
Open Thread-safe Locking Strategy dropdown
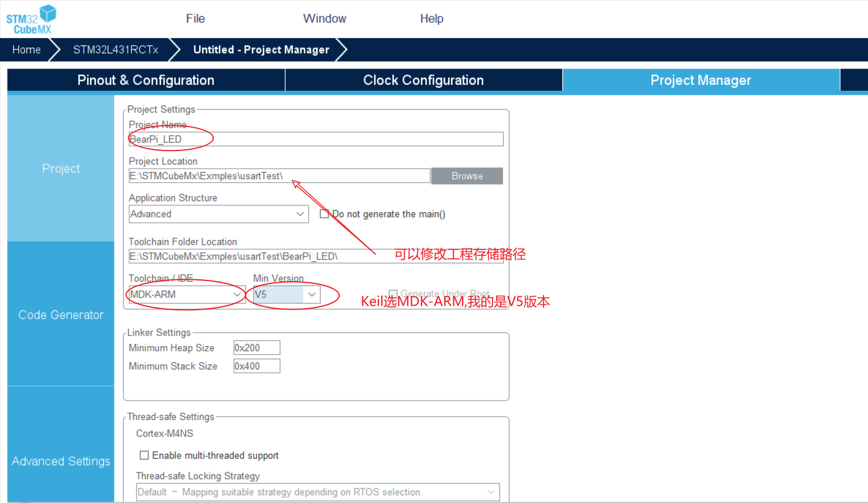pyautogui.click(x=318, y=492)
